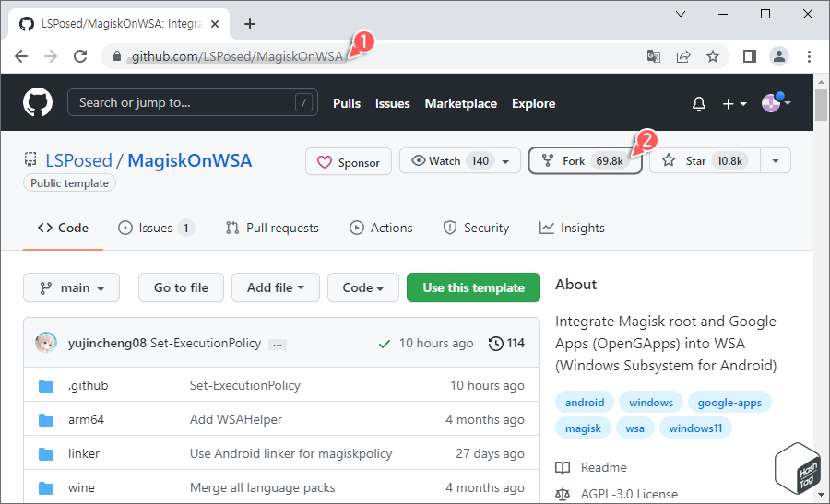Click the share page icon

coord(683,56)
